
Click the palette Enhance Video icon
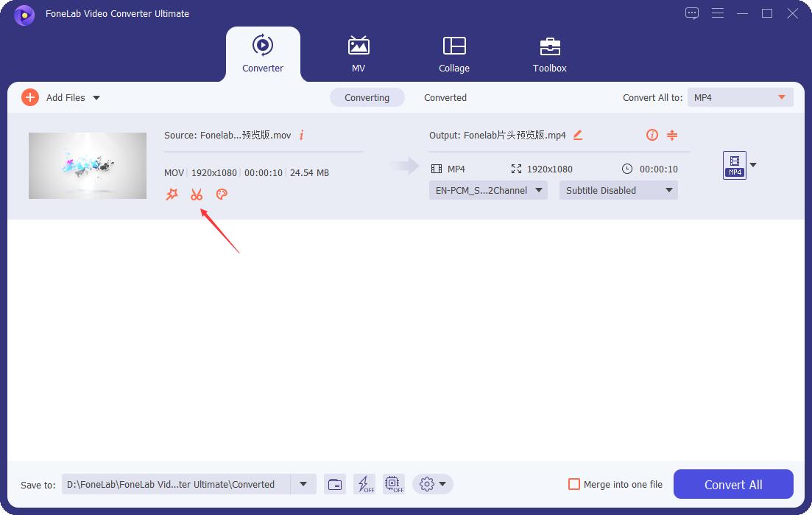click(222, 195)
